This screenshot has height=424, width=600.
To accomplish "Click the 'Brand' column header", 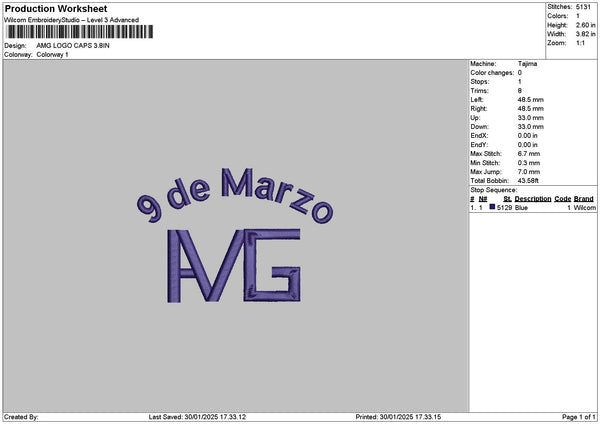I will click(584, 199).
